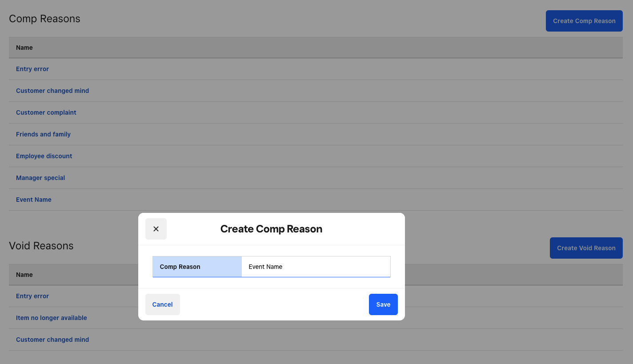
Task: Save the new comp reason
Action: (383, 304)
